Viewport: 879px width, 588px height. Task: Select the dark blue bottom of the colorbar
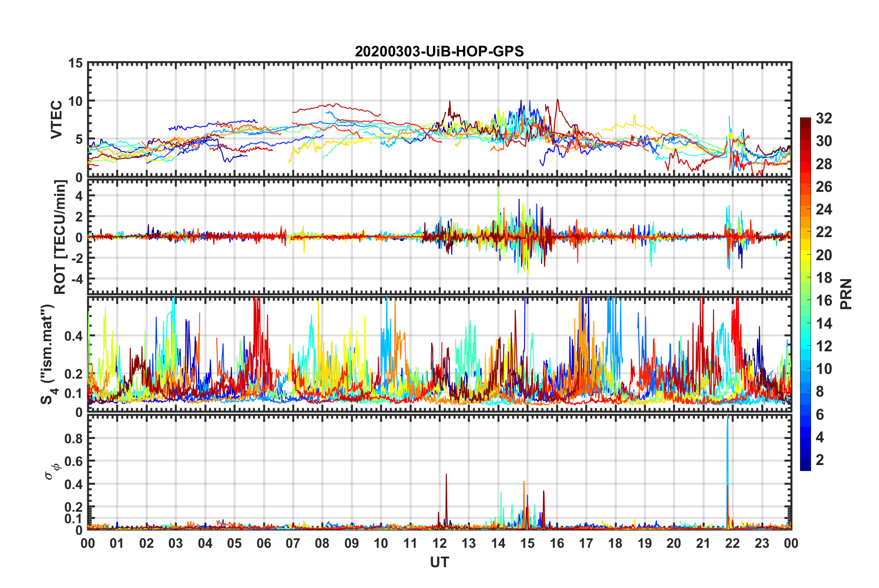(805, 466)
